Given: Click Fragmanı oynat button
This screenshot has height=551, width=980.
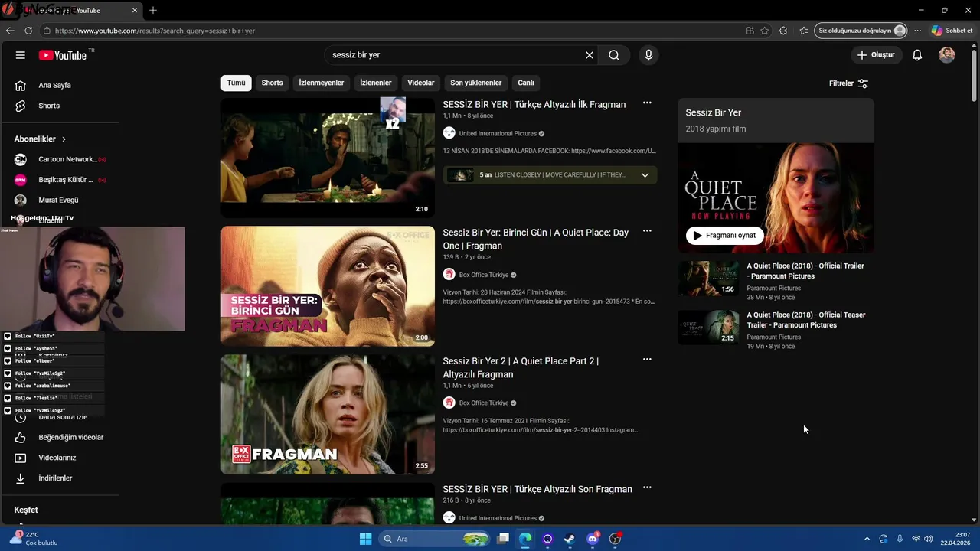Looking at the screenshot, I should [724, 236].
